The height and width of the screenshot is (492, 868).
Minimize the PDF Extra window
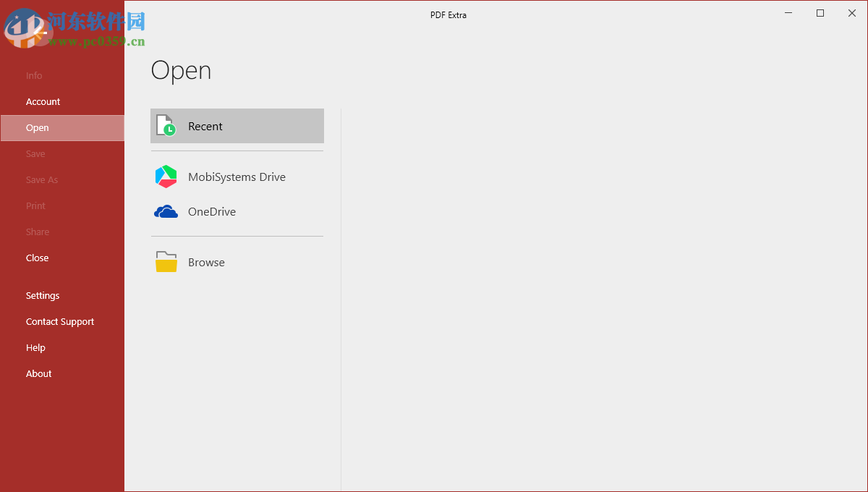(x=788, y=13)
